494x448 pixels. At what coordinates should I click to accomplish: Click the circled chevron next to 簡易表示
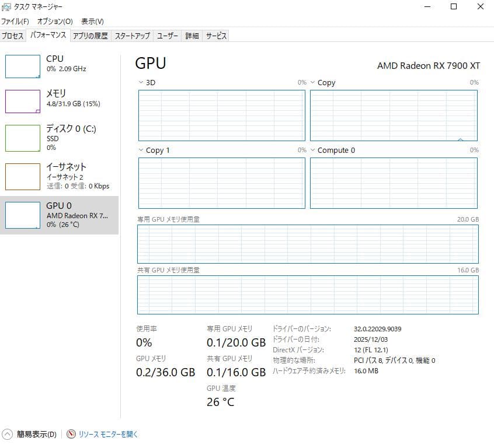[8, 434]
